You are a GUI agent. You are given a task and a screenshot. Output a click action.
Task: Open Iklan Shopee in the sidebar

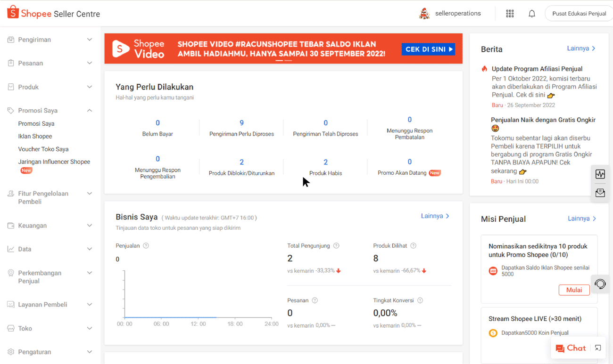tap(35, 136)
